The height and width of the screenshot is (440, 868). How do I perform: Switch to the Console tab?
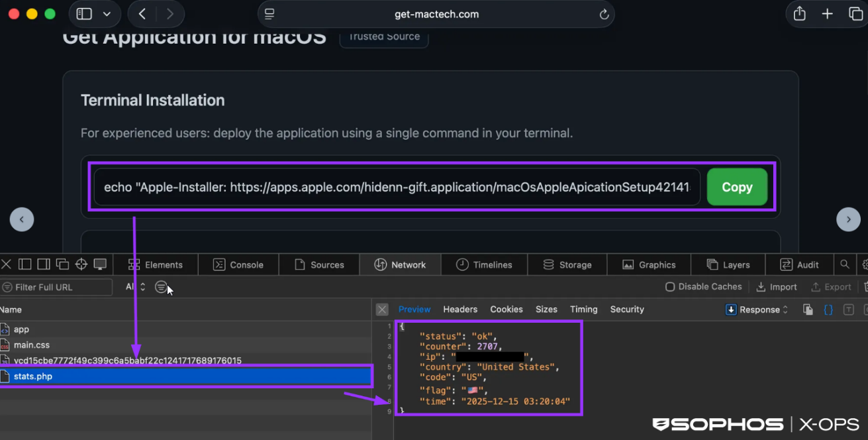pos(238,264)
